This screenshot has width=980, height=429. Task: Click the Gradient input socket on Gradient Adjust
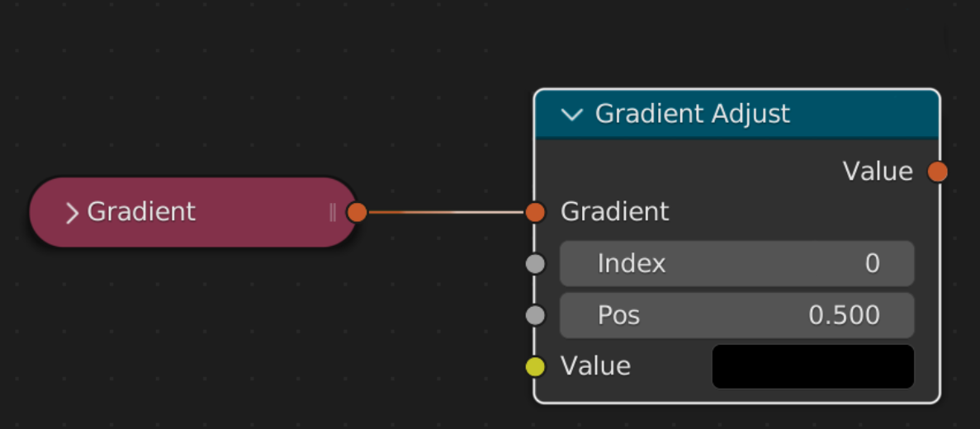[535, 212]
